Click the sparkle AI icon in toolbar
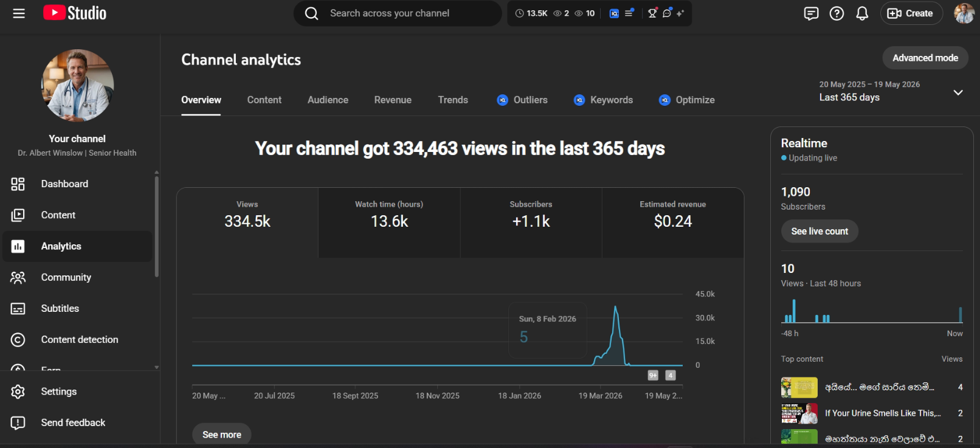The width and height of the screenshot is (980, 448). click(680, 13)
